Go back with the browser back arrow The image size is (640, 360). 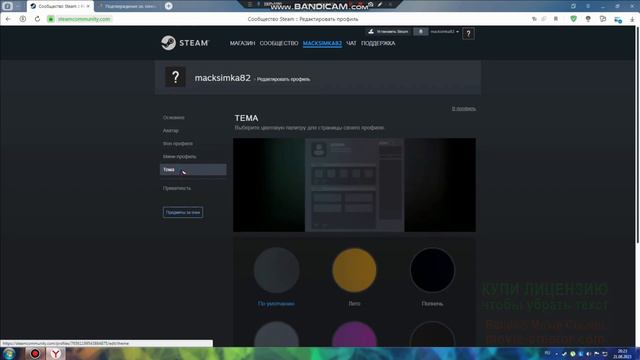click(x=8, y=19)
